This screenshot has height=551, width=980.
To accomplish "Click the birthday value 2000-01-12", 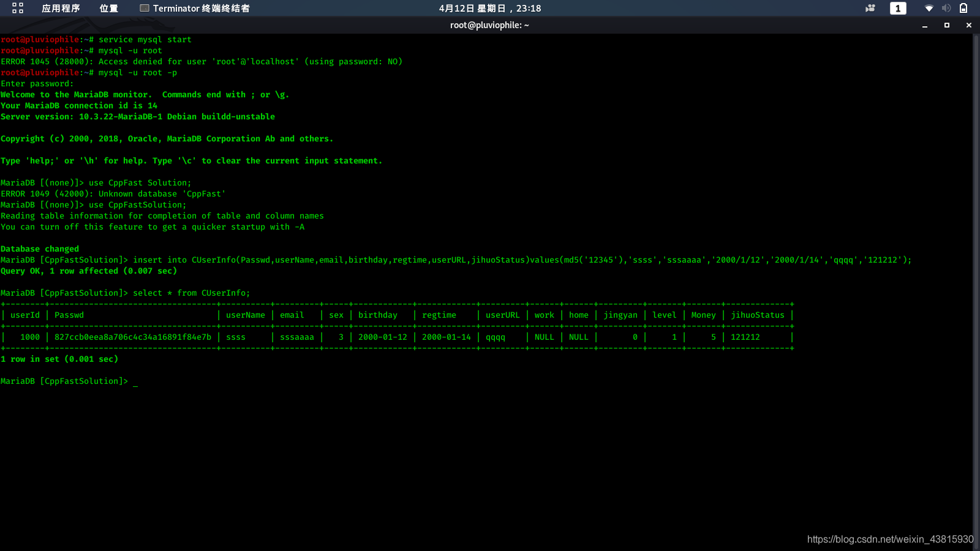I will point(383,337).
